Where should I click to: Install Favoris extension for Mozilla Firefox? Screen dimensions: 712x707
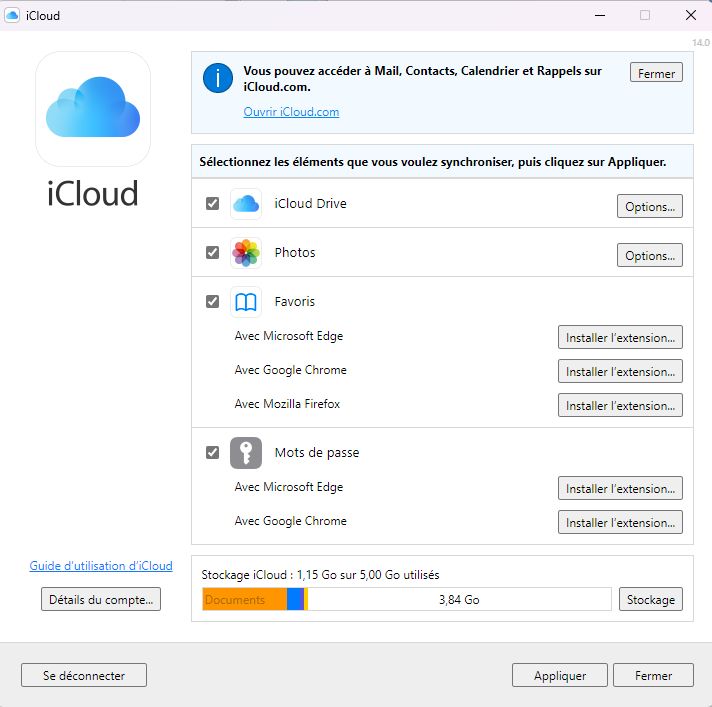click(x=620, y=405)
